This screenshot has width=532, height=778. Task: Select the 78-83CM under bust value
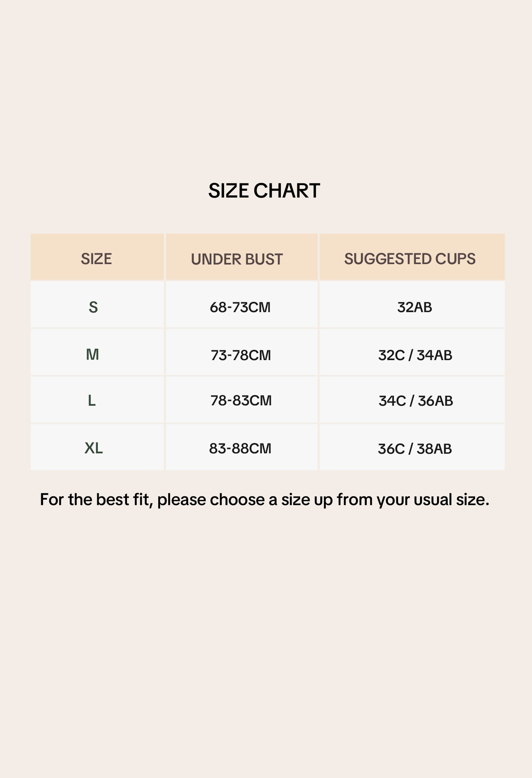coord(241,400)
